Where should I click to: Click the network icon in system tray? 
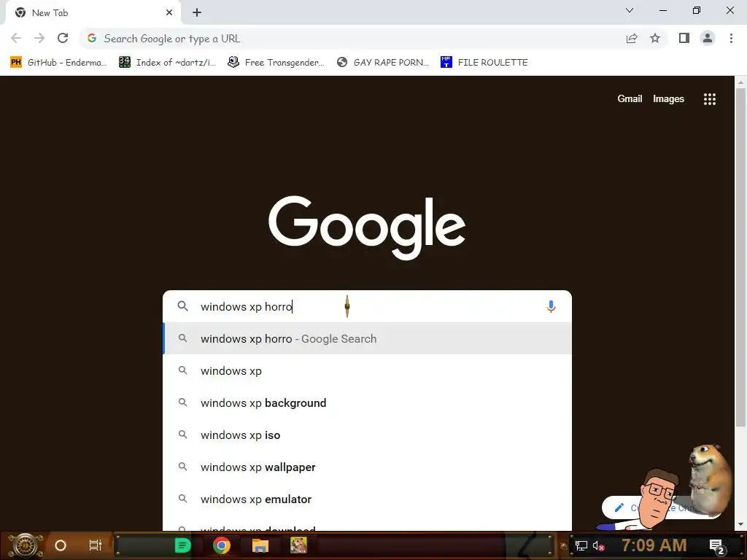(x=581, y=545)
